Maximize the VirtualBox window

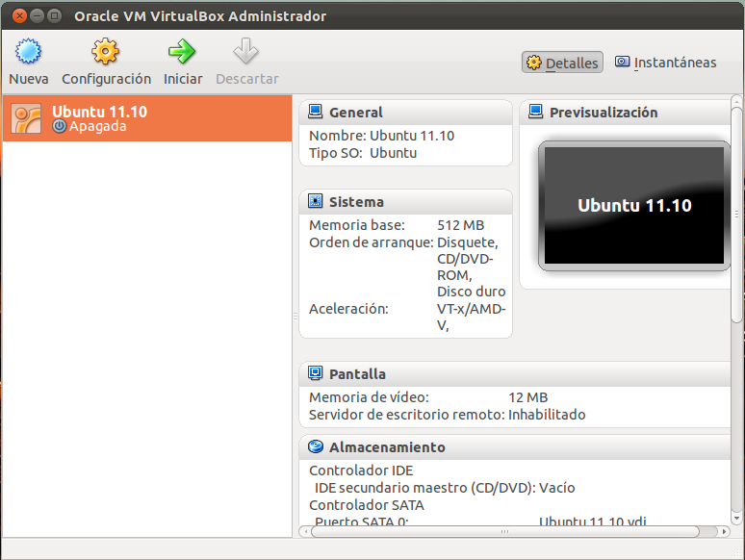point(55,16)
